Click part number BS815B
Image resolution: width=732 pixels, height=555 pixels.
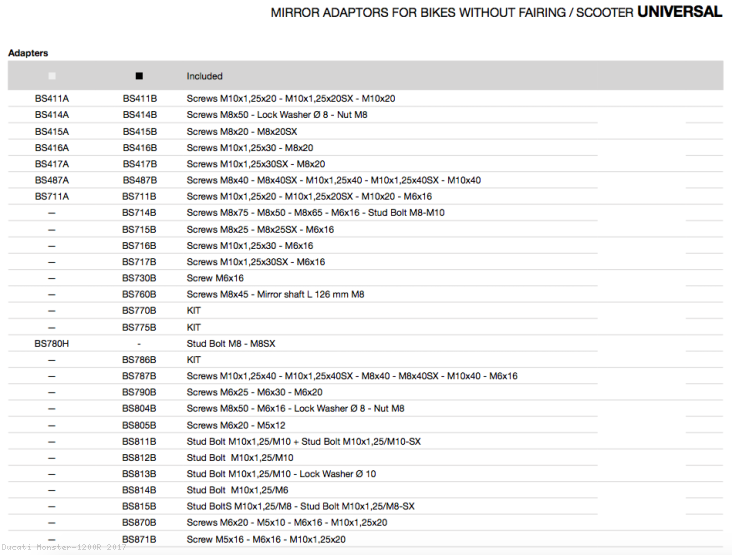coord(139,506)
